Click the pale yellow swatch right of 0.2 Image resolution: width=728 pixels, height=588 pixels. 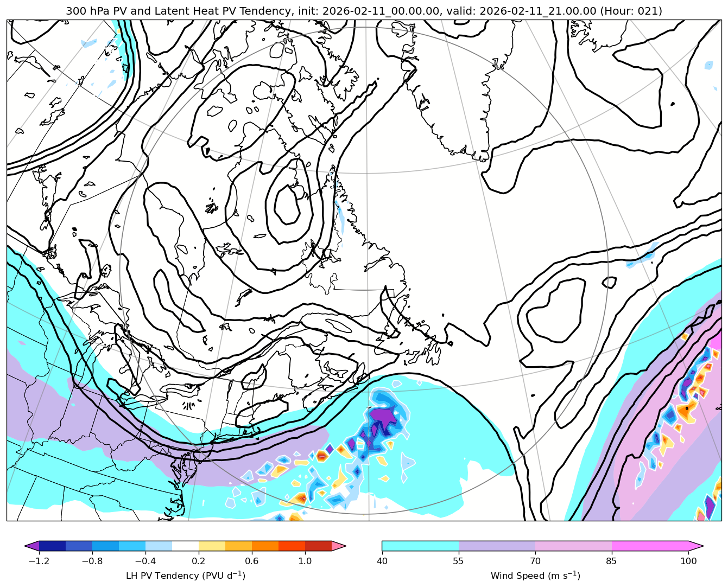click(x=212, y=546)
